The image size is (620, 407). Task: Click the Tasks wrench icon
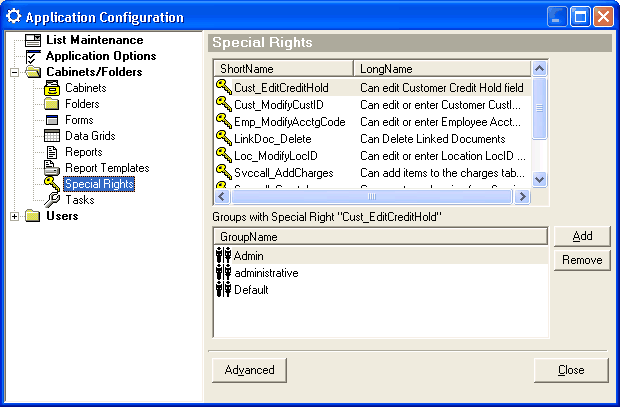tap(52, 200)
